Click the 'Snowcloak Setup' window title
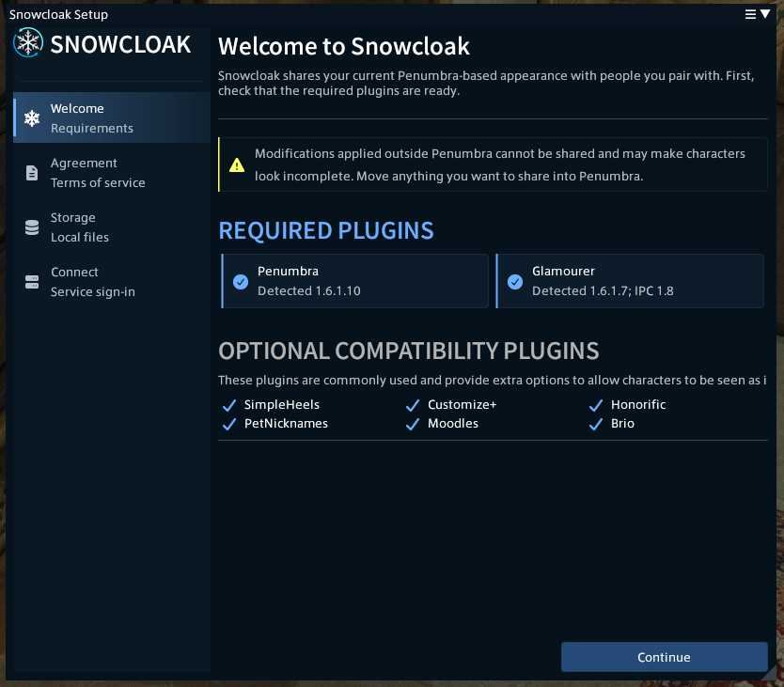 58,14
